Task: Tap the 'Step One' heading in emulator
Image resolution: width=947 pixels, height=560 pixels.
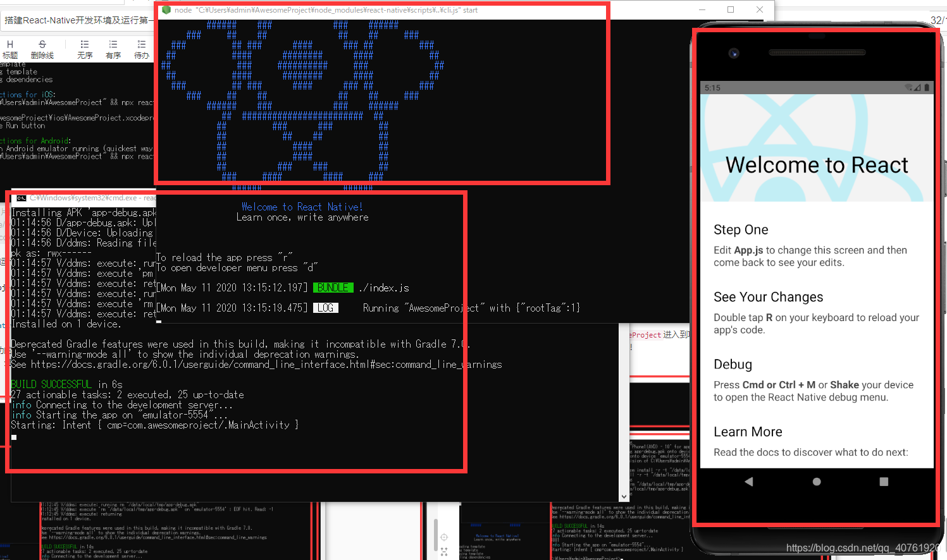Action: [x=741, y=229]
